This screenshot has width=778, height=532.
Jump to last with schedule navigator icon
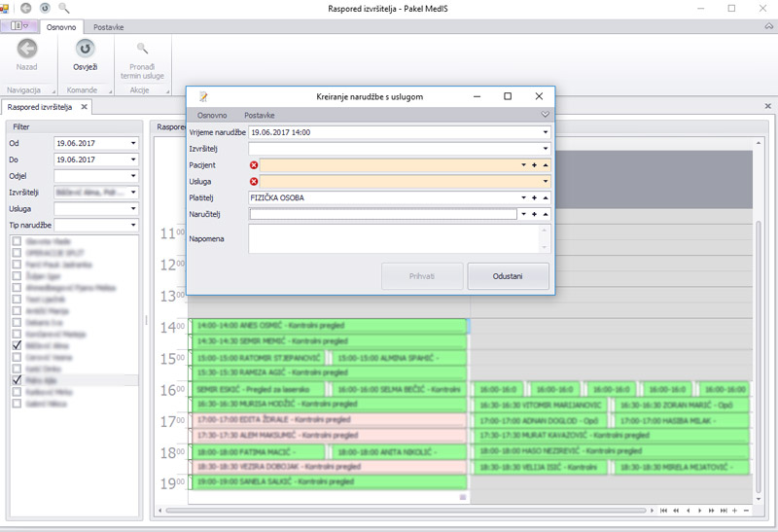coord(724,511)
